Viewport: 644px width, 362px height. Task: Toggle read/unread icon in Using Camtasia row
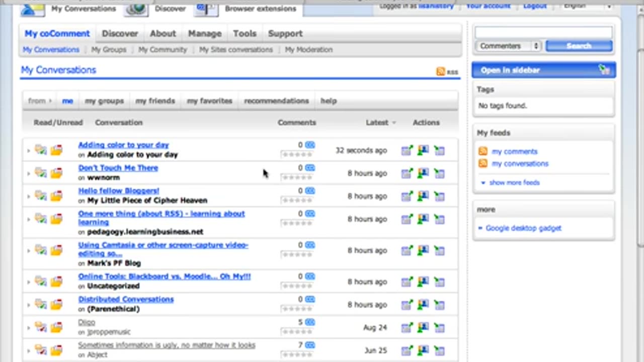[x=41, y=250]
